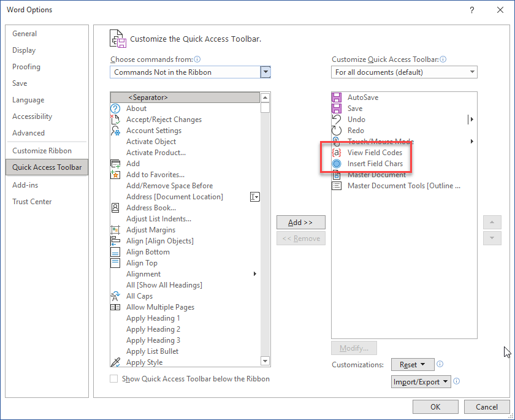Click the Modify... button
Viewport: 515px width, 420px height.
pos(354,348)
